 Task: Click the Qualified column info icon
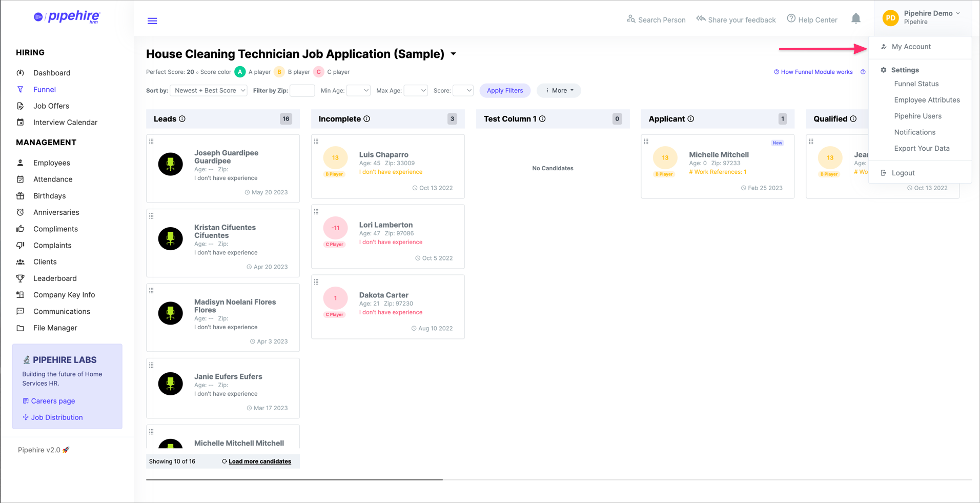(853, 119)
